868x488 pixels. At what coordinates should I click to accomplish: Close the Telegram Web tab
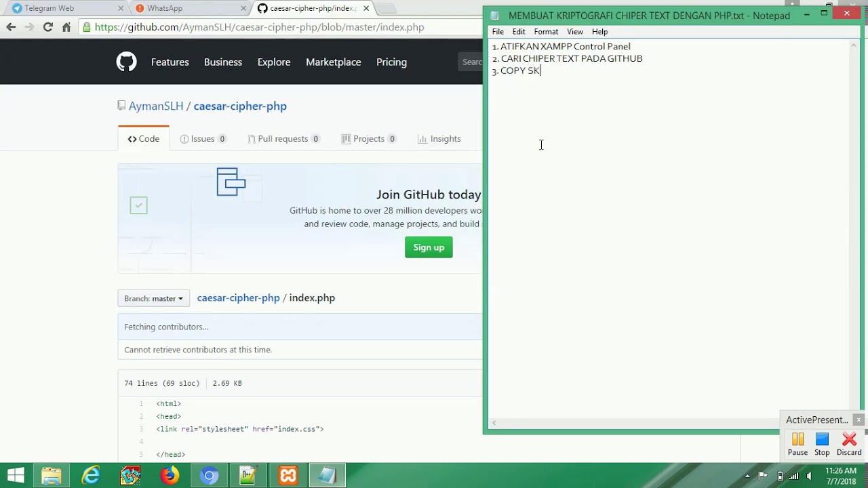coord(121,8)
